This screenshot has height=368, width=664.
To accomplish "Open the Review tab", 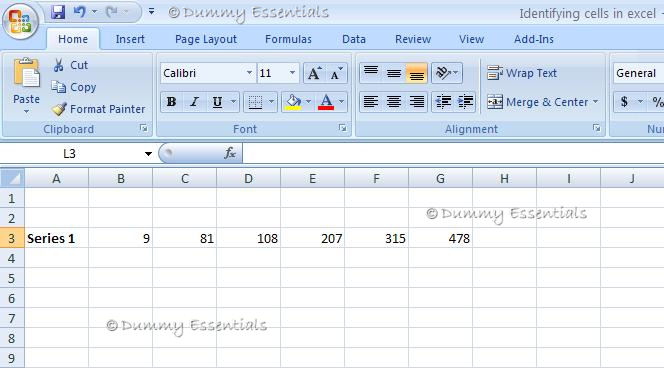I will click(x=413, y=39).
